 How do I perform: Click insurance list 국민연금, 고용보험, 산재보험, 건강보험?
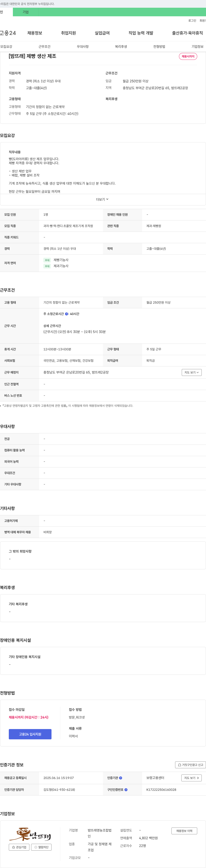[68, 360]
